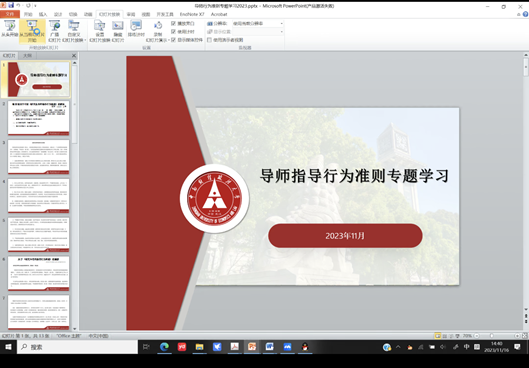The width and height of the screenshot is (529, 368).
Task: Open the Resolution (分辨率) combo box
Action: [x=258, y=24]
